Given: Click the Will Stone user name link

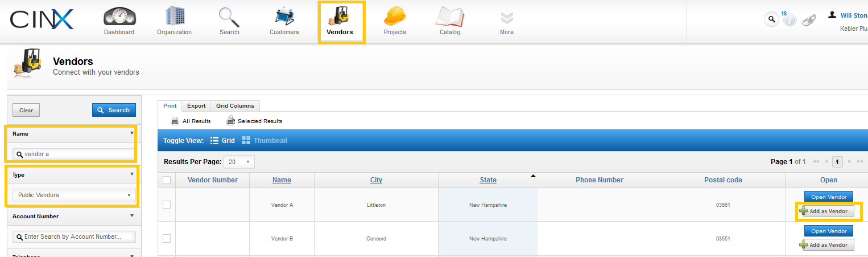Looking at the screenshot, I should pyautogui.click(x=854, y=15).
